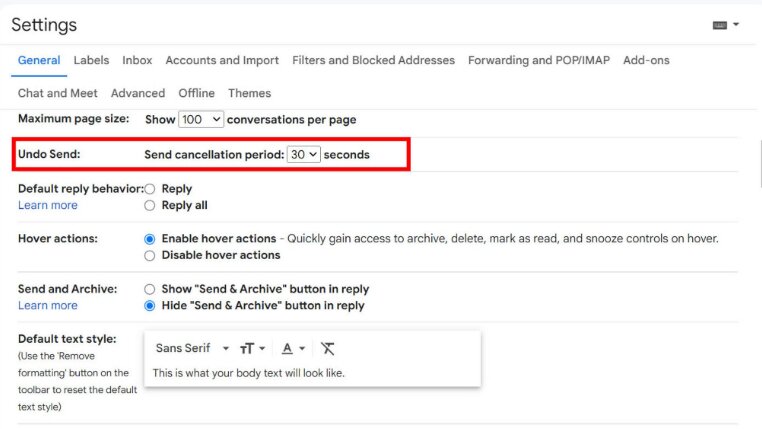Viewport: 762px width, 429px height.
Task: Click the body text preview sample
Action: click(248, 373)
